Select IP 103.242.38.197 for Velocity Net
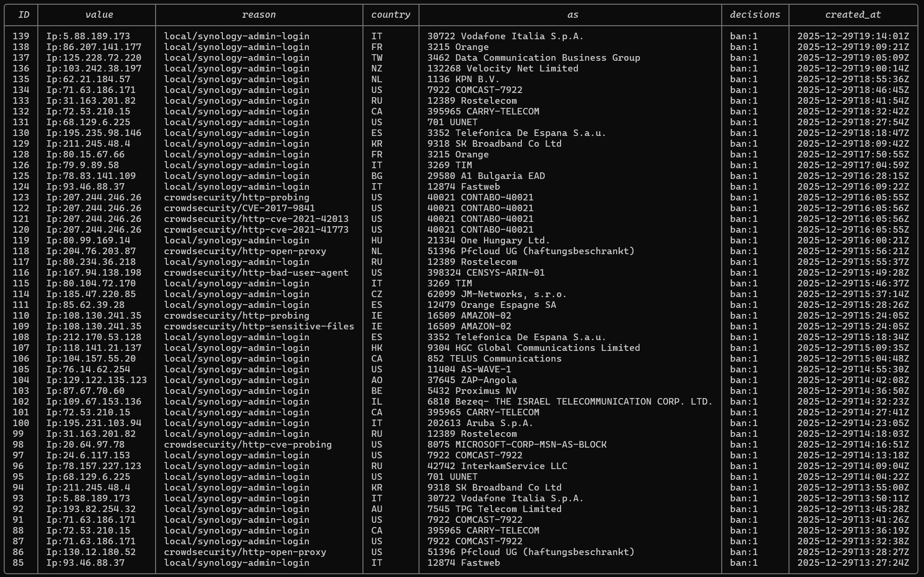Screen dimensions: 924x577 [93, 68]
